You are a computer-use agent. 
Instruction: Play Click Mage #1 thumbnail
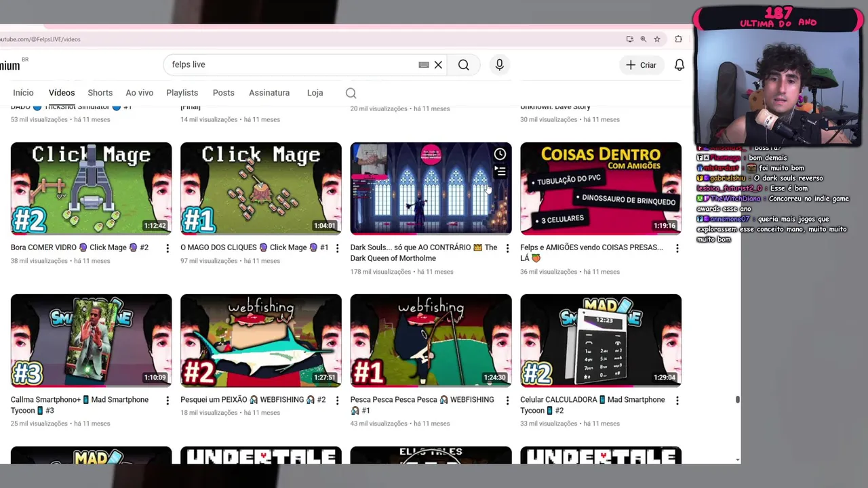click(x=261, y=188)
